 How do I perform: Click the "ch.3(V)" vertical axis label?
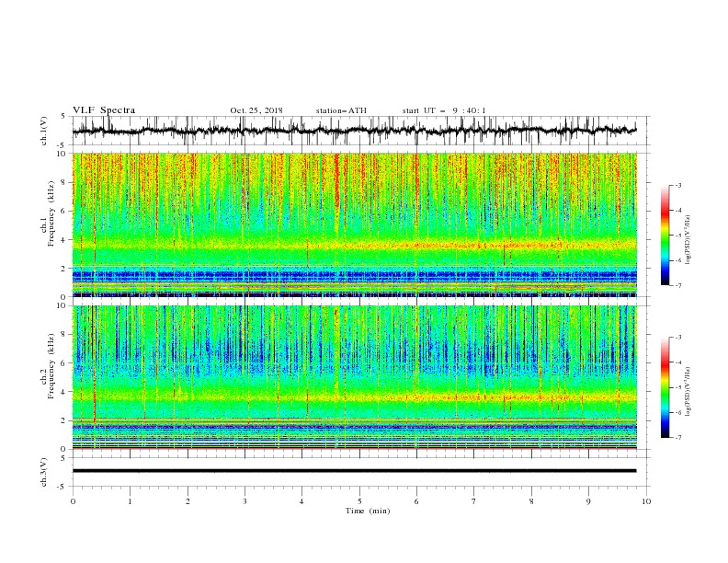(x=44, y=472)
